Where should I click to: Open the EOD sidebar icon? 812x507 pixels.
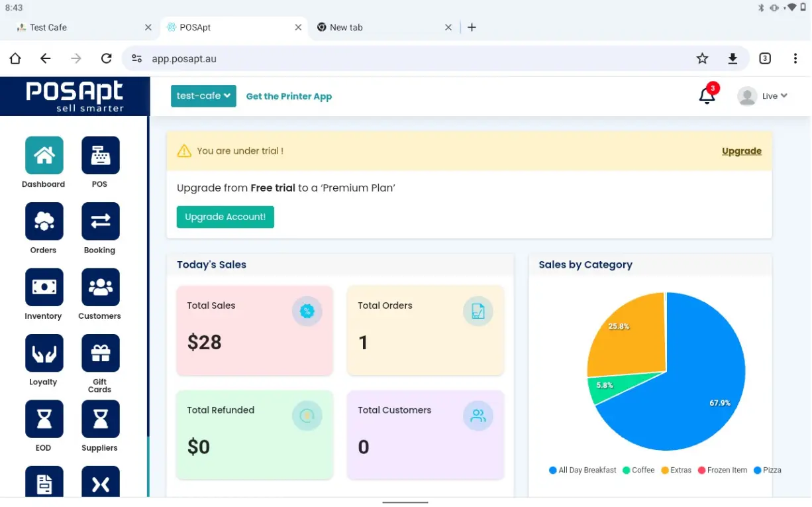point(44,419)
